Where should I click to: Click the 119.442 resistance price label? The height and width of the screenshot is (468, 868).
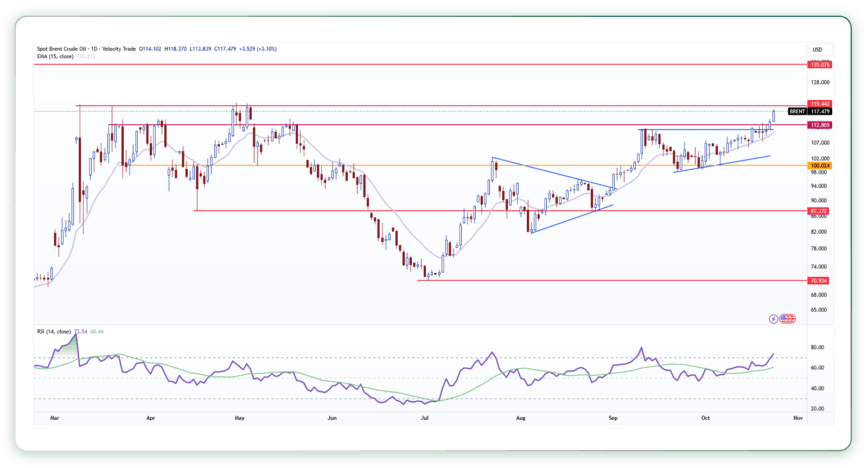(820, 104)
